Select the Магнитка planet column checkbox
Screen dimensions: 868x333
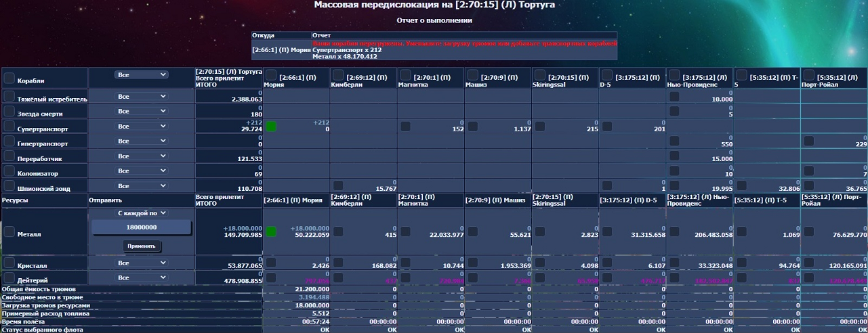405,75
